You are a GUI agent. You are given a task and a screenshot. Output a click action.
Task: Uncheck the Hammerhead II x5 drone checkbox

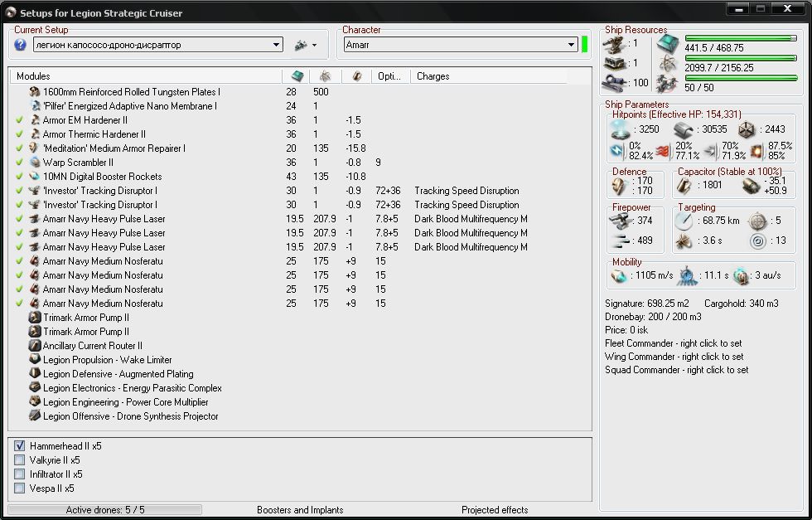[x=20, y=446]
